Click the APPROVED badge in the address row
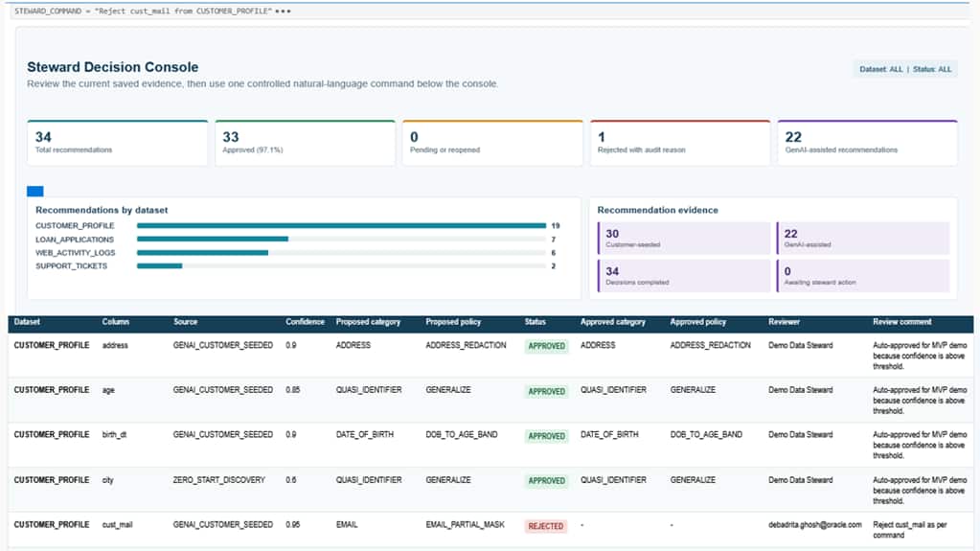Screen dimensions: 980x551 tap(546, 346)
